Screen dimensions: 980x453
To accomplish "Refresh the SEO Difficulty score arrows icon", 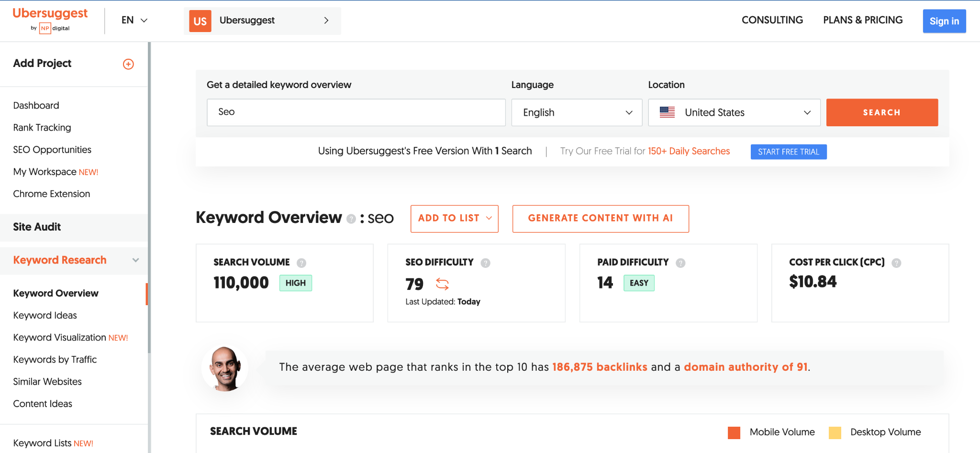I will point(442,284).
